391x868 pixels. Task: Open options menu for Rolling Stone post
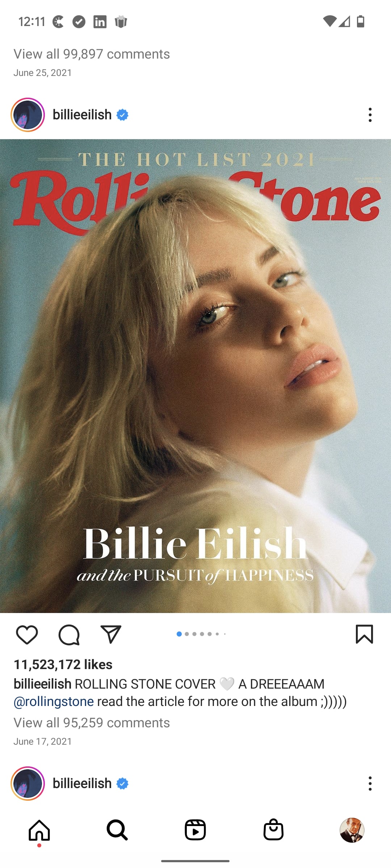370,115
